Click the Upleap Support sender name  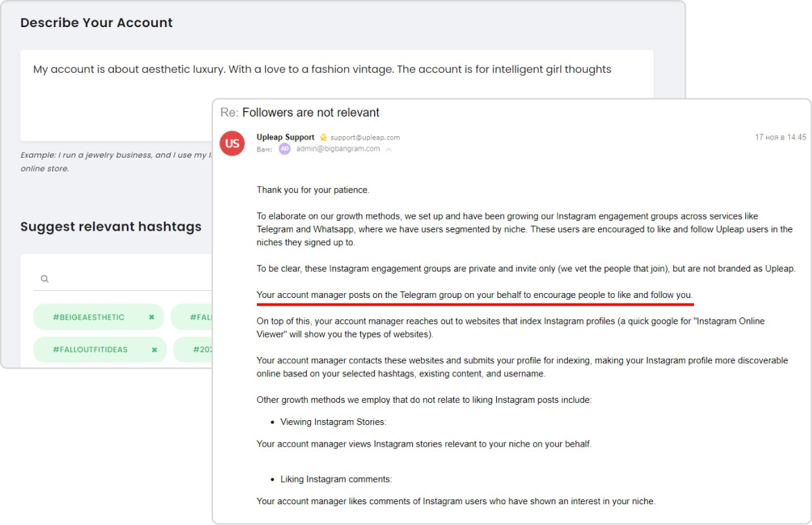(x=285, y=137)
